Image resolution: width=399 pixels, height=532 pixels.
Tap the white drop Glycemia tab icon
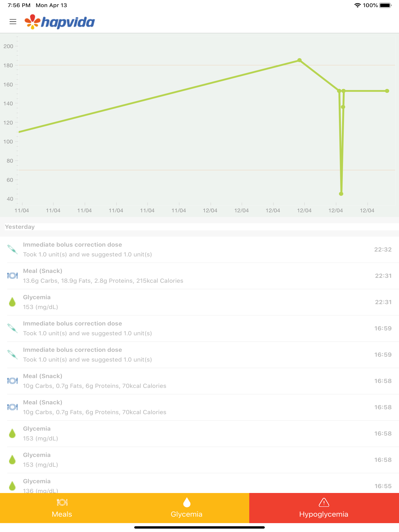pos(186,502)
